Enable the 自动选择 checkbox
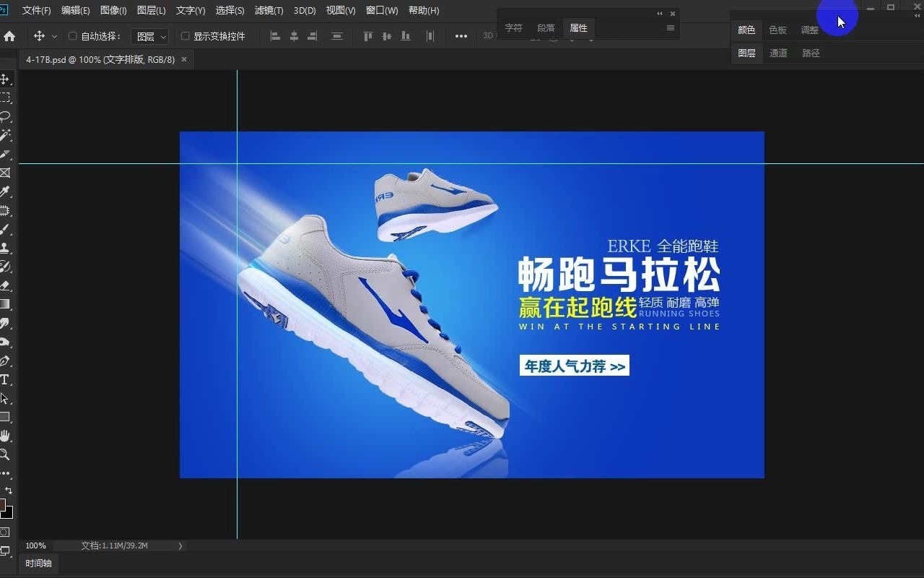Viewport: 924px width, 578px height. 72,36
